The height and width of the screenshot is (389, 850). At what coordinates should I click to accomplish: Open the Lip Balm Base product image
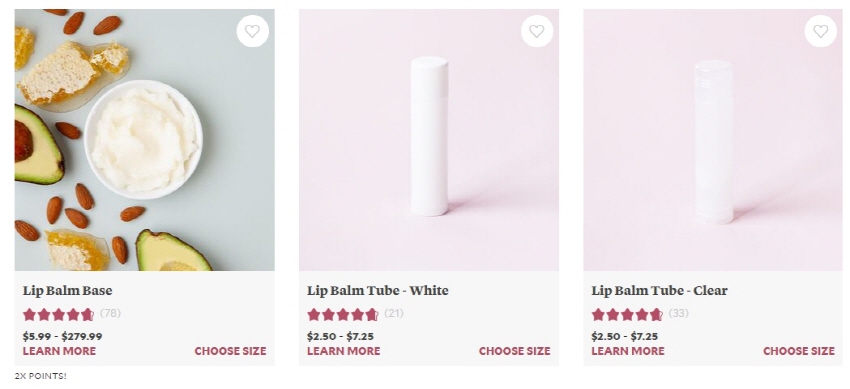144,140
